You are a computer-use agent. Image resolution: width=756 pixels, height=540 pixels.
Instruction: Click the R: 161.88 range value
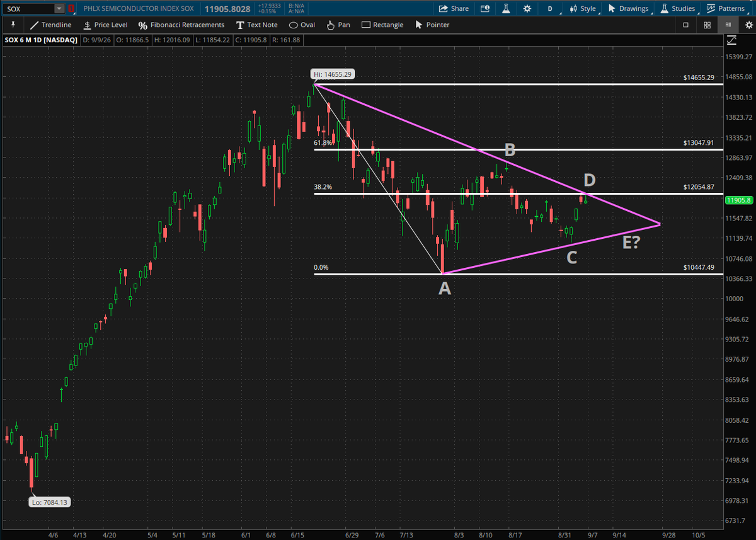[x=287, y=40]
